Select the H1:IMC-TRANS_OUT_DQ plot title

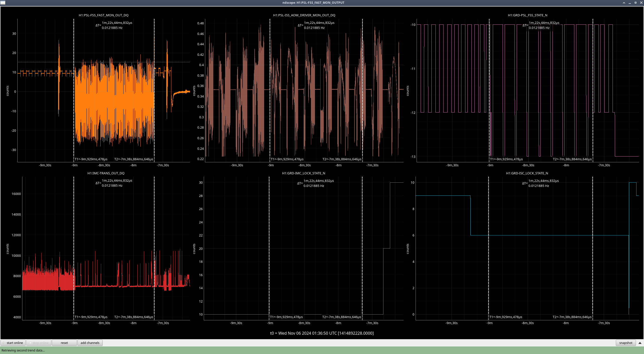[x=106, y=173]
